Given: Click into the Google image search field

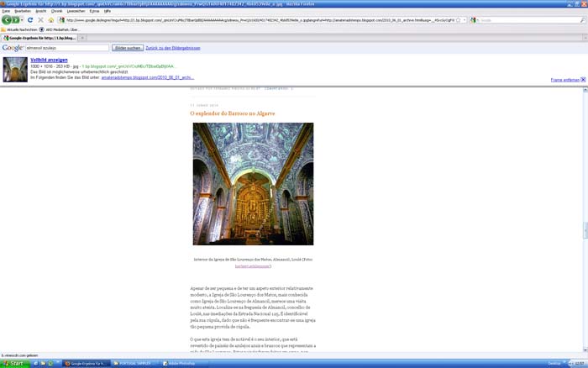Looking at the screenshot, I should (x=67, y=49).
